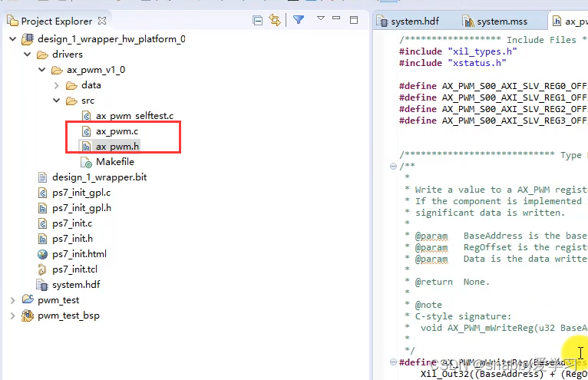Click the SLV_REG3_OFFSET define line
Image resolution: width=588 pixels, height=380 pixels.
click(494, 121)
